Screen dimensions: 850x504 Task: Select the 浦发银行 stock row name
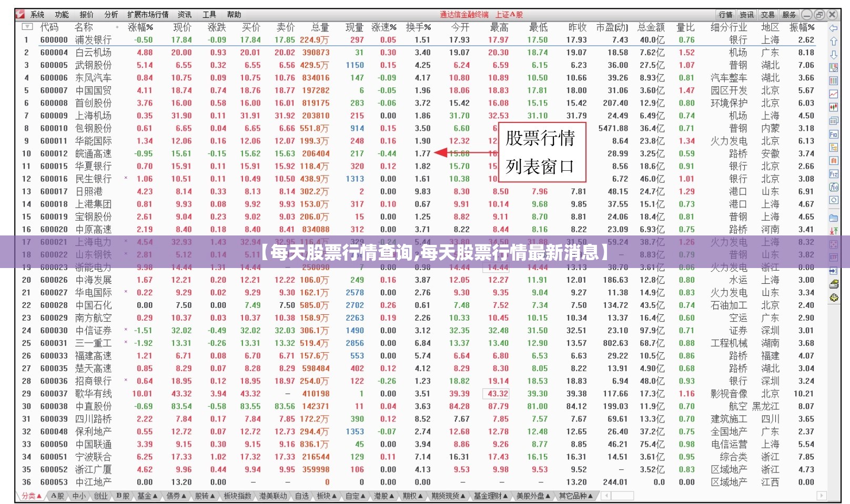93,39
